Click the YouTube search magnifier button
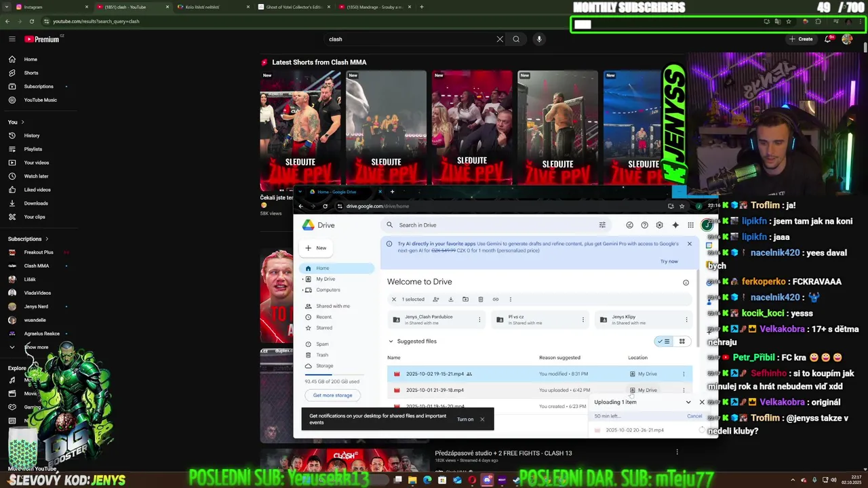 pos(516,39)
